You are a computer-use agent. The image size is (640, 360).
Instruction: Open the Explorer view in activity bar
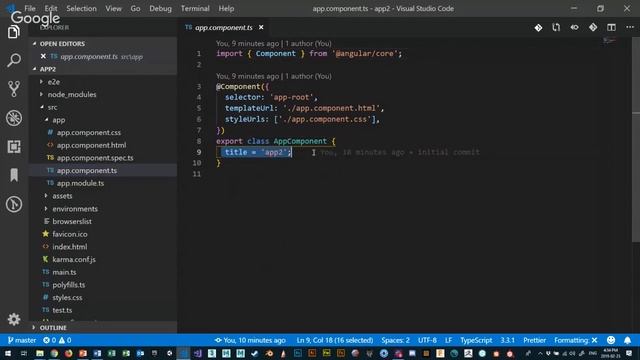(x=13, y=32)
